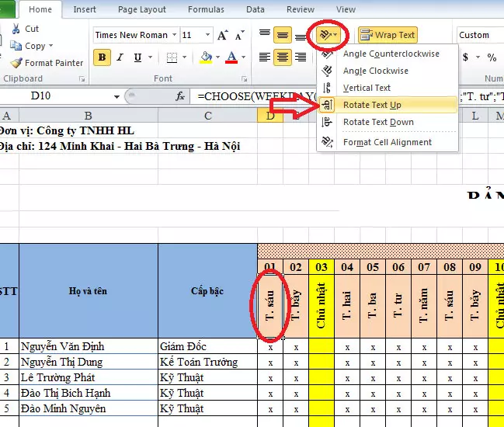
Task: Click the yellow Chủ nhật cell under 03
Action: [x=322, y=306]
